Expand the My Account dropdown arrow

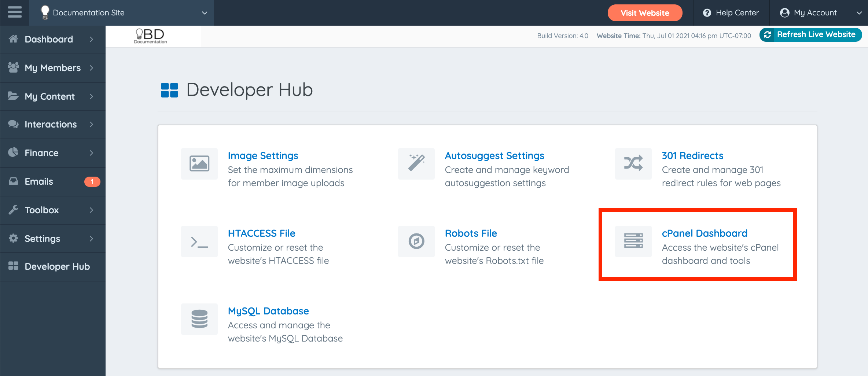859,13
